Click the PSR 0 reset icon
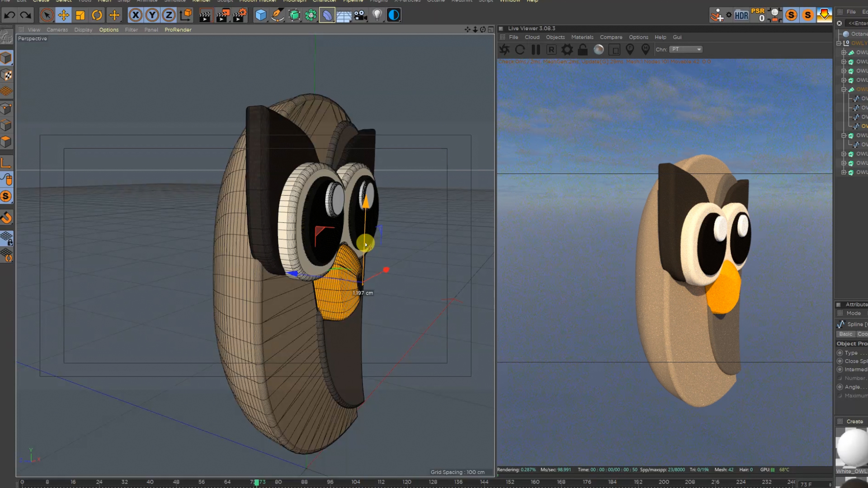 click(x=758, y=15)
